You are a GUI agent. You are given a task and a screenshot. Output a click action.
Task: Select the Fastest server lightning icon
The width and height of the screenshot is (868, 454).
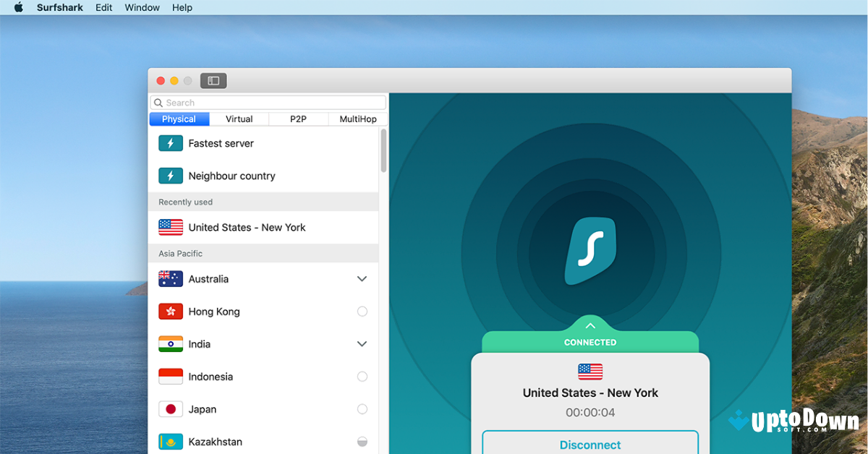coord(171,143)
